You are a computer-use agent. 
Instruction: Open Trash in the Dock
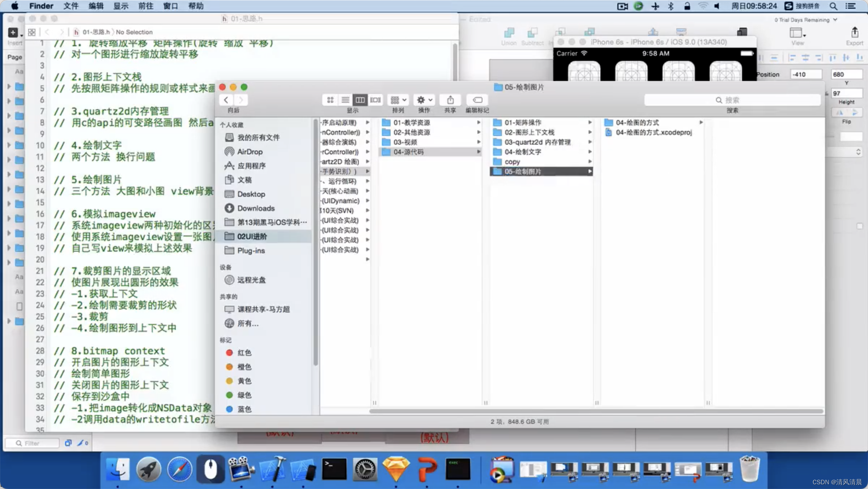coord(750,469)
